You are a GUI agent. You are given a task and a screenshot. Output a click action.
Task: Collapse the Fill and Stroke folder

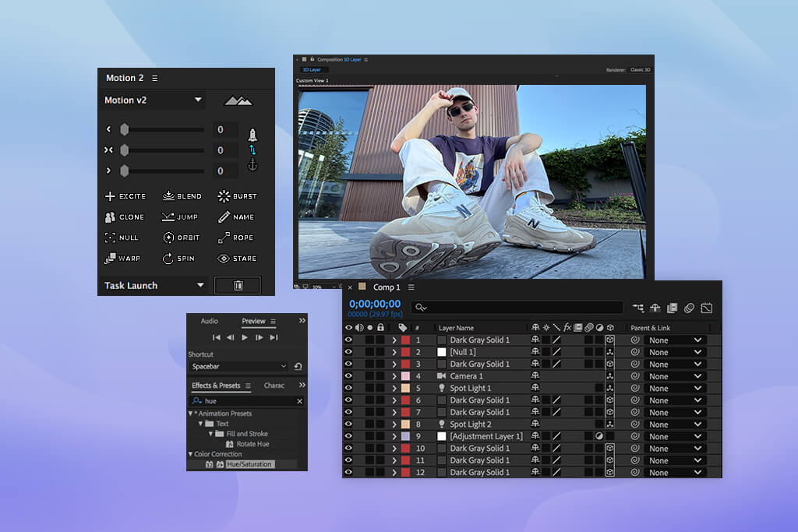[210, 434]
